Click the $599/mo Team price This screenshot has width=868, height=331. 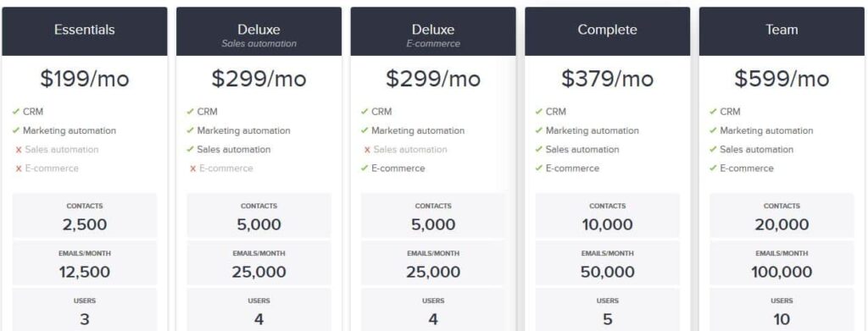[782, 79]
